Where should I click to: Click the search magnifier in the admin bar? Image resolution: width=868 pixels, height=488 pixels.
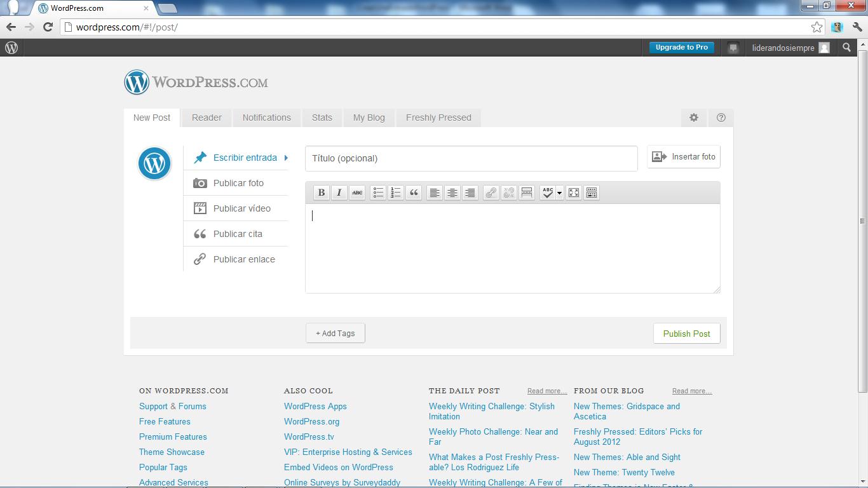click(846, 48)
